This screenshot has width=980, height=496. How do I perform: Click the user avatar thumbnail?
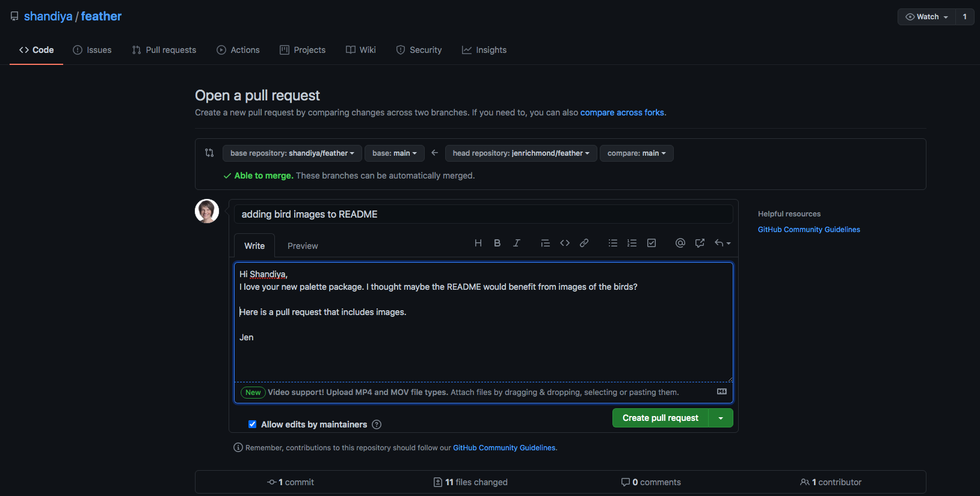[x=207, y=211]
